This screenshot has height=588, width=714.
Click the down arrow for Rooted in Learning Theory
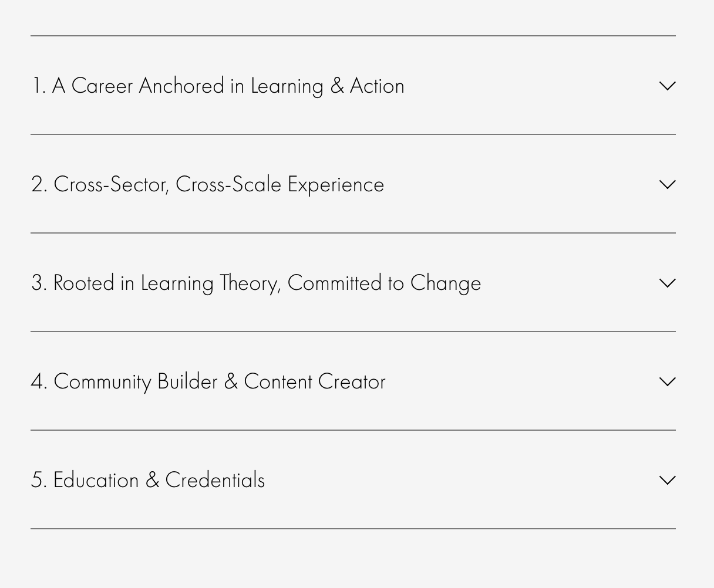(x=668, y=283)
